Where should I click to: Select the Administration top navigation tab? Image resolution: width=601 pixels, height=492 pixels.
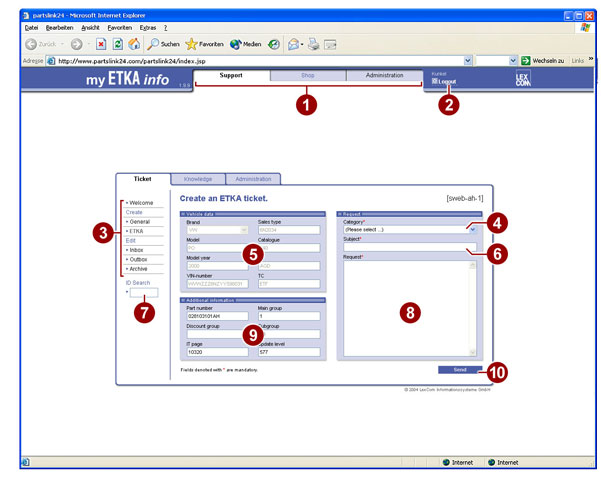[x=384, y=76]
